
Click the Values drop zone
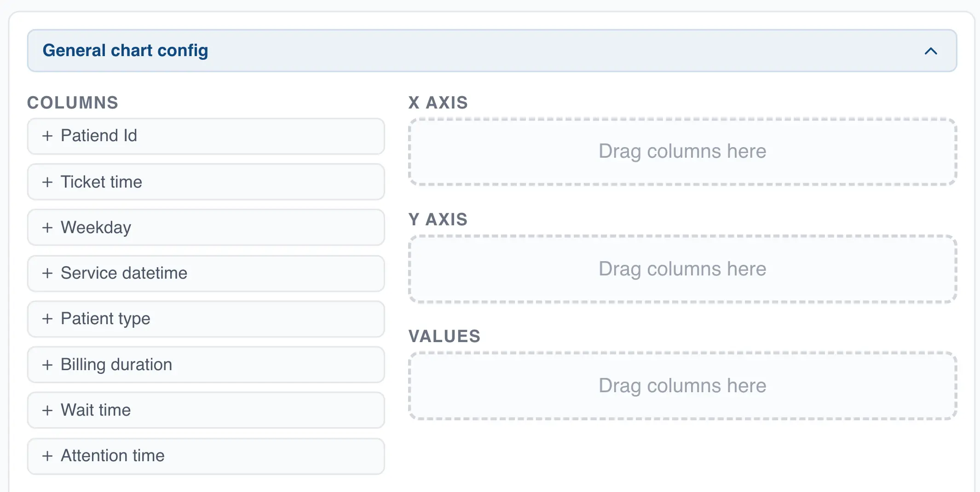[x=682, y=386]
